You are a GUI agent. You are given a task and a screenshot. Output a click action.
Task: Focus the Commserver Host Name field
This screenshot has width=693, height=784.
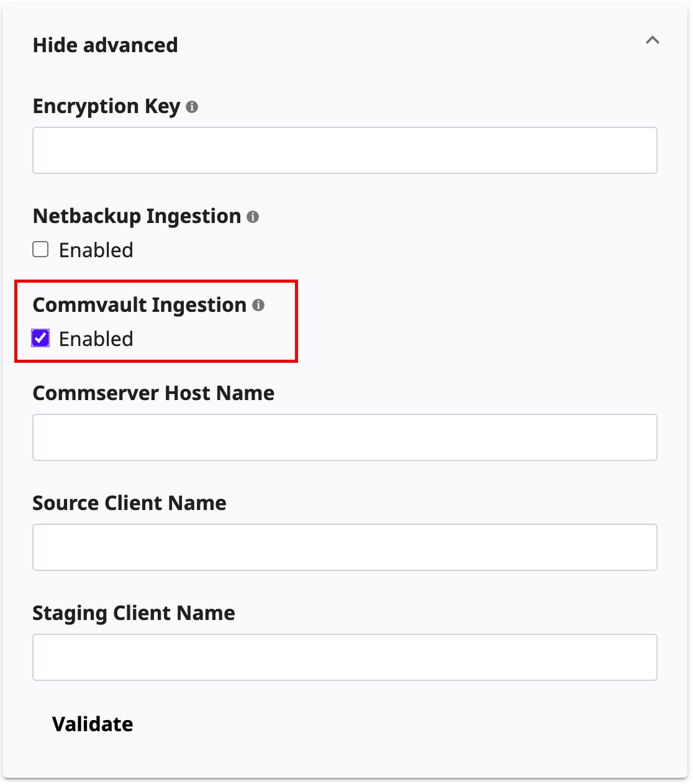pyautogui.click(x=345, y=437)
